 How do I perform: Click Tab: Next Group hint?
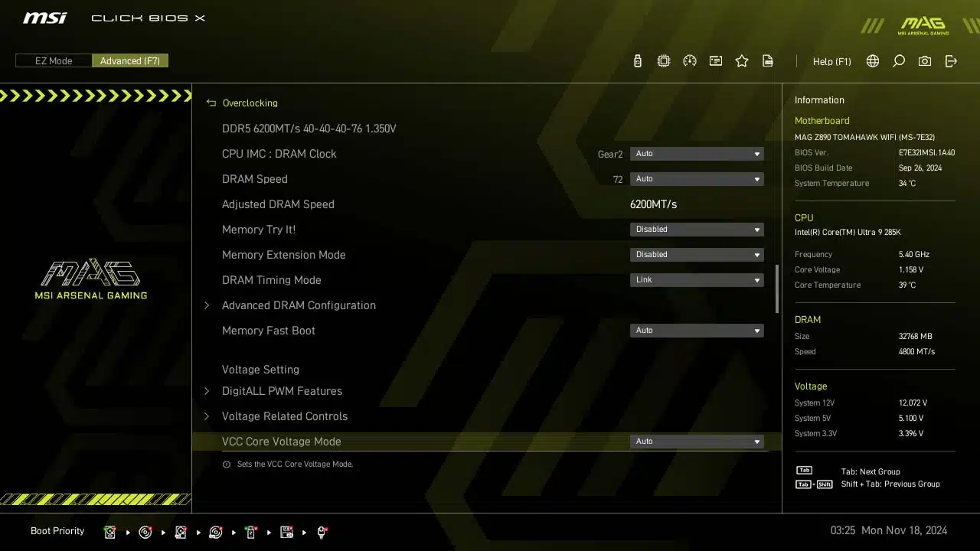click(870, 472)
